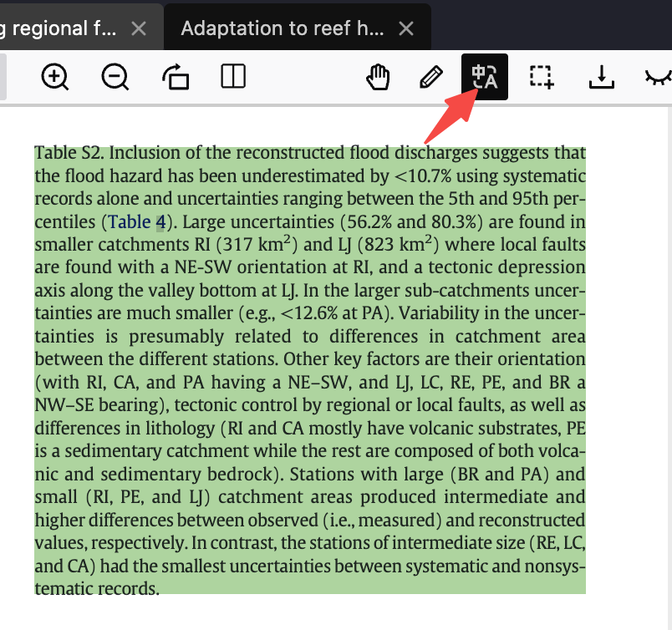Select the hand pan tool
Screen dimensions: 672x630
(378, 77)
